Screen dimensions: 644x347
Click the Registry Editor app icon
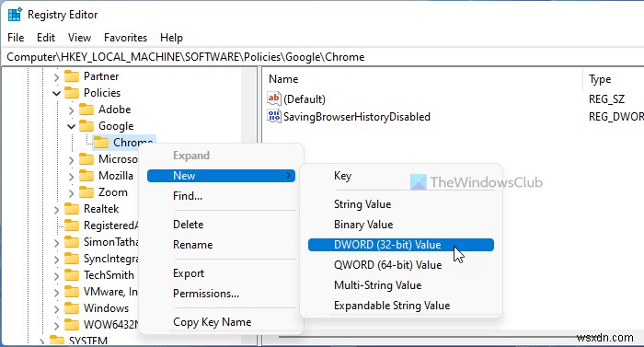(x=15, y=15)
